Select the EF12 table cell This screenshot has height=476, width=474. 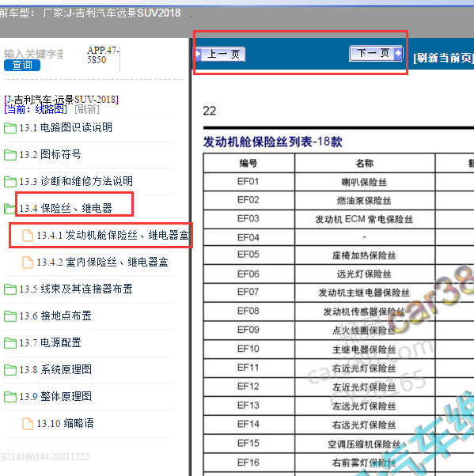tap(248, 387)
